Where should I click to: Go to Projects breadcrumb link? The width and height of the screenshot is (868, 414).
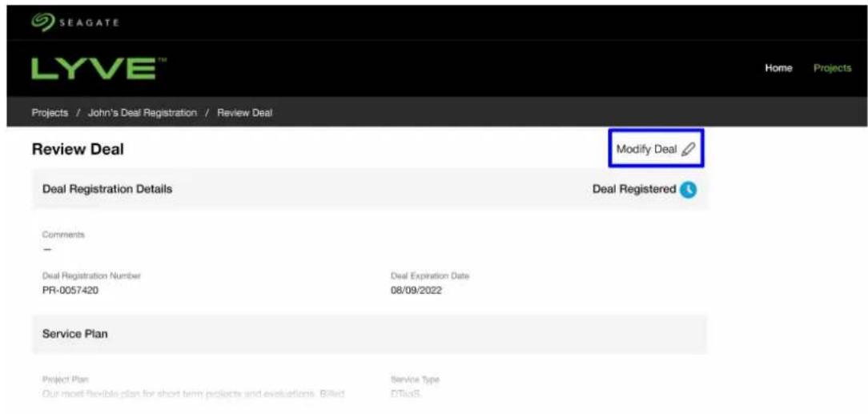(50, 113)
